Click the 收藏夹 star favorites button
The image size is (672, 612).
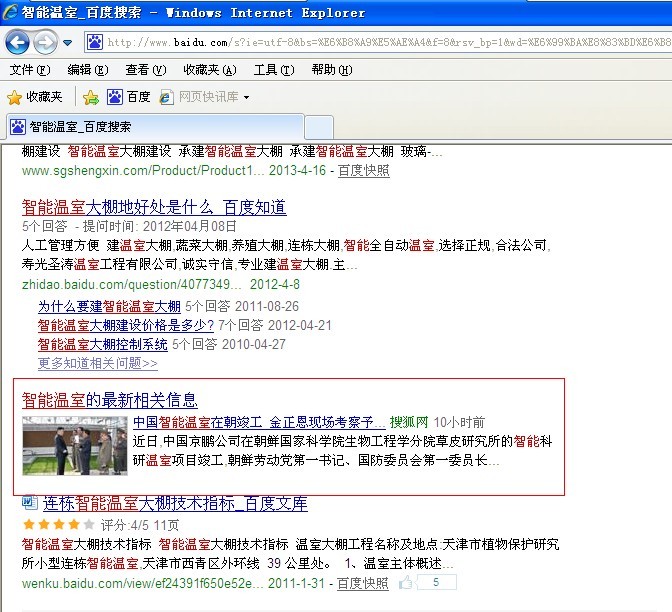(x=35, y=97)
